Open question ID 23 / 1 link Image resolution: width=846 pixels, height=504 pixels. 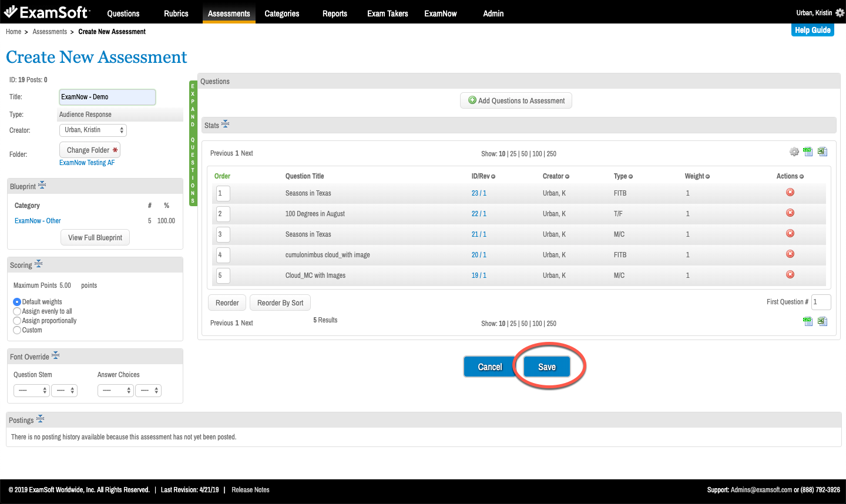tap(479, 193)
